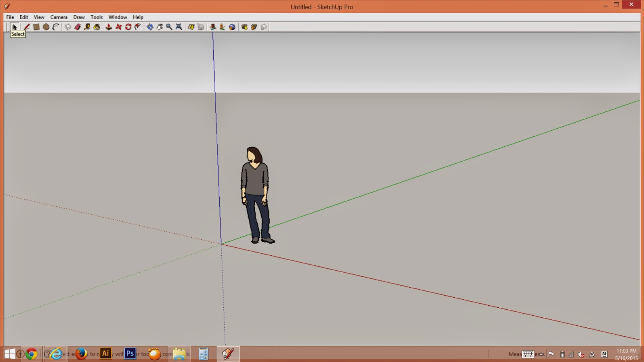Open the touch keyboard from the taskbar
Screen dimensions: 644x362
click(x=528, y=354)
